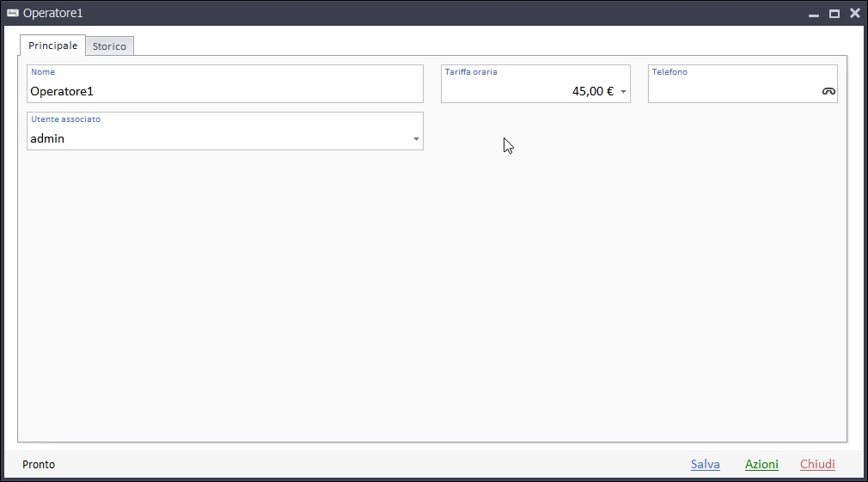Open the Utente associato dropdown arrow

[416, 139]
